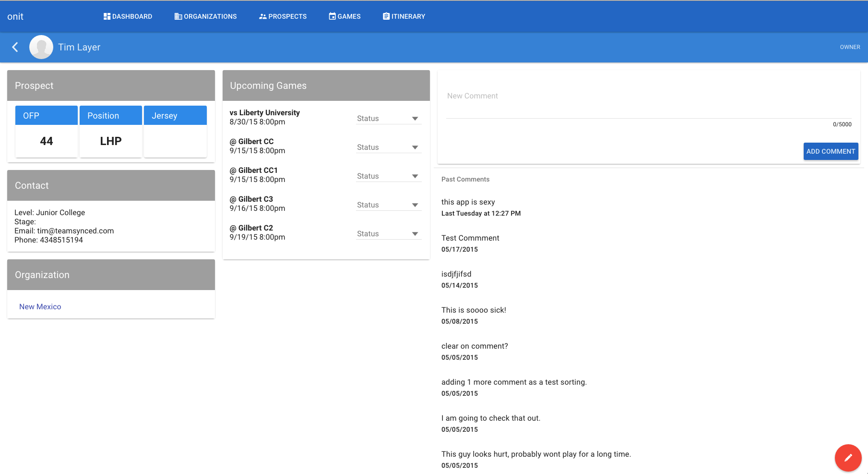
Task: Click the Prospects people icon
Action: (x=262, y=16)
